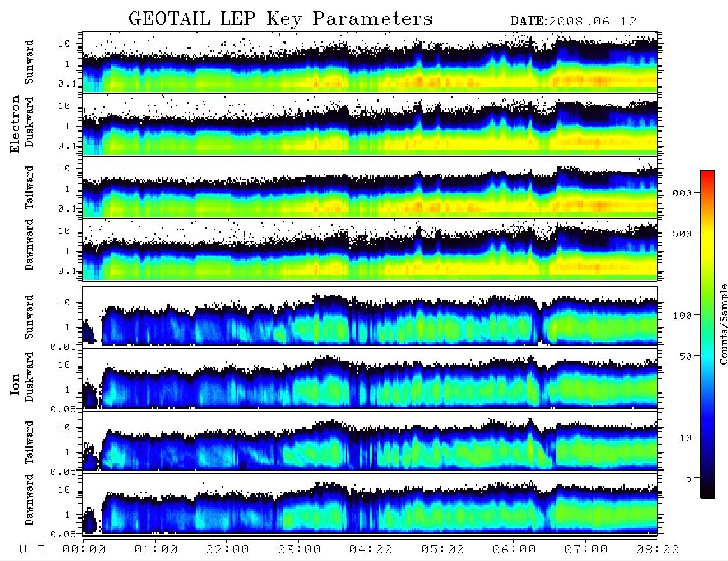Click the "Duskward" label of the Electron group

pyautogui.click(x=29, y=122)
